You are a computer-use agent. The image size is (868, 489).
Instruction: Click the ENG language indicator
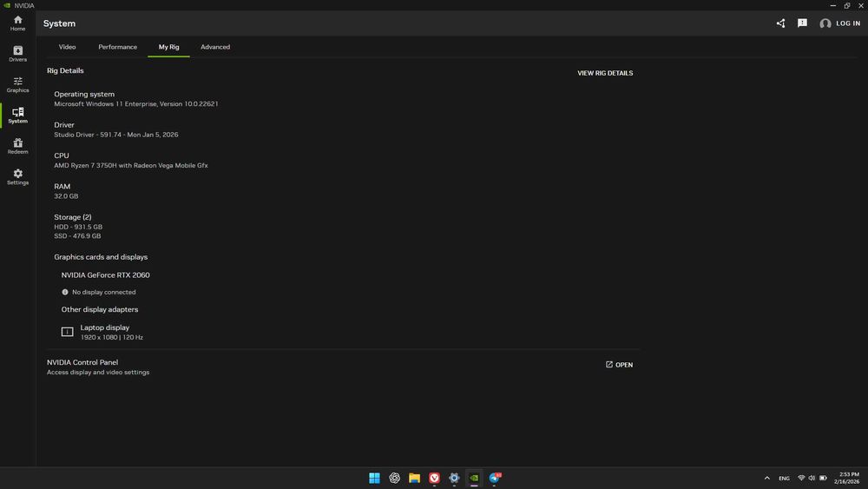(784, 479)
